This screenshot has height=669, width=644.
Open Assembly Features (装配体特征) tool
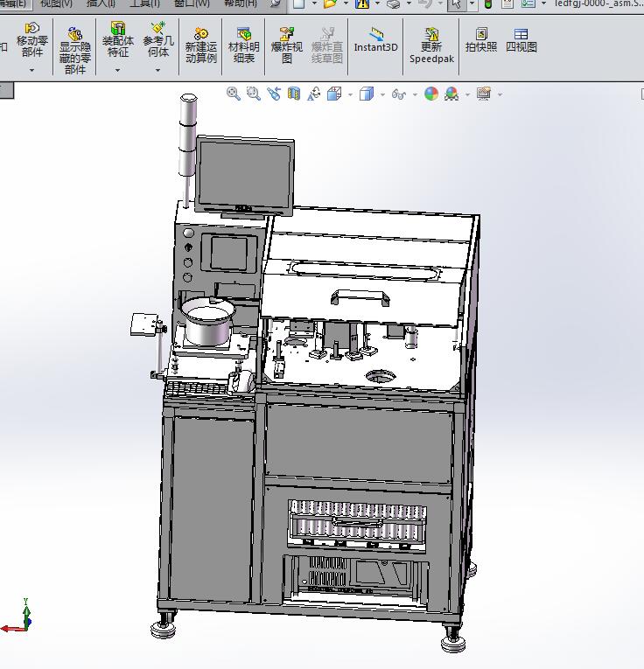[118, 39]
